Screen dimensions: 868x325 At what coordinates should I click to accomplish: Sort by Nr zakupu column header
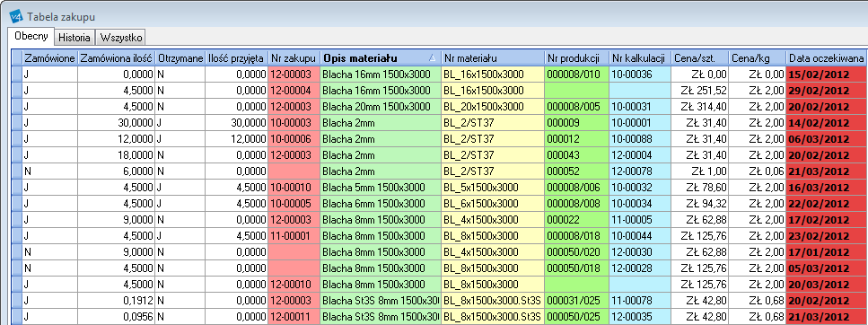coord(294,57)
